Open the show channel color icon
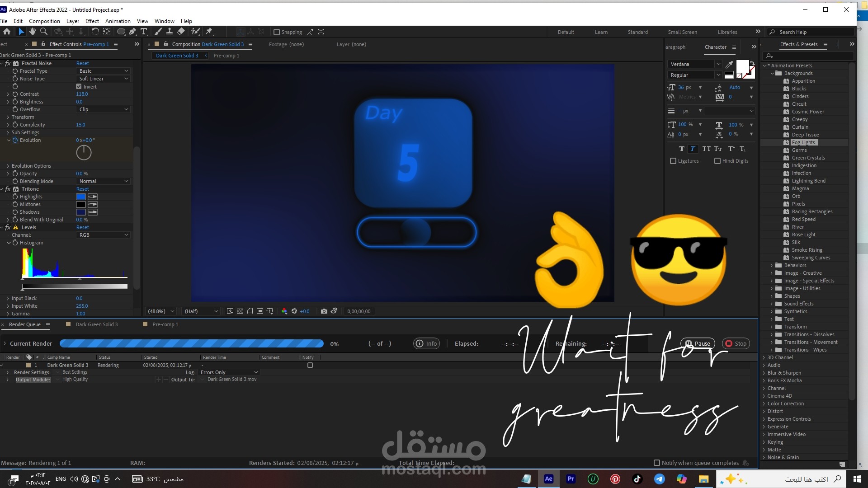Viewport: 868px width, 488px height. click(x=284, y=311)
